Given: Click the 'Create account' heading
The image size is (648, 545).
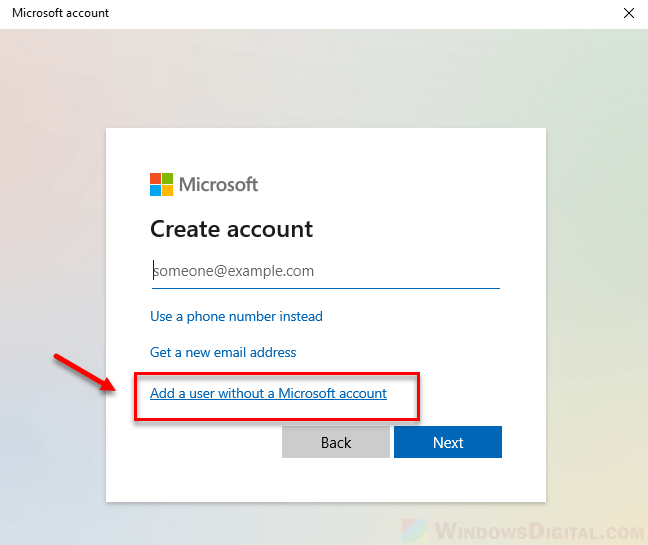Looking at the screenshot, I should [x=231, y=229].
